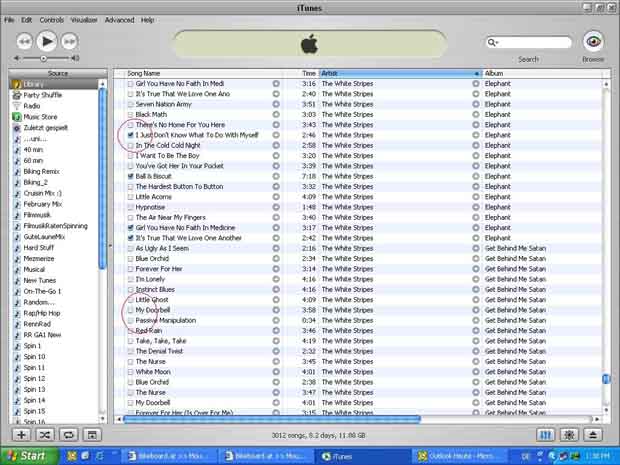Open the Visualizer menu
Screen dimensions: 620x465
click(84, 20)
